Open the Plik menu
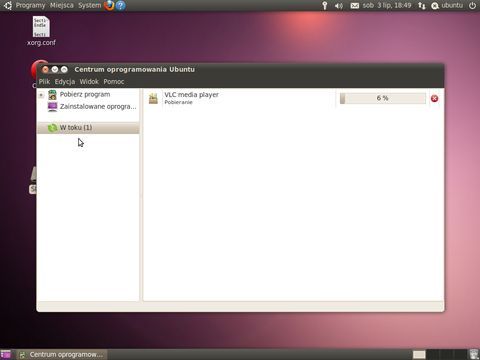Screen dimensions: 480x360 (x=44, y=82)
